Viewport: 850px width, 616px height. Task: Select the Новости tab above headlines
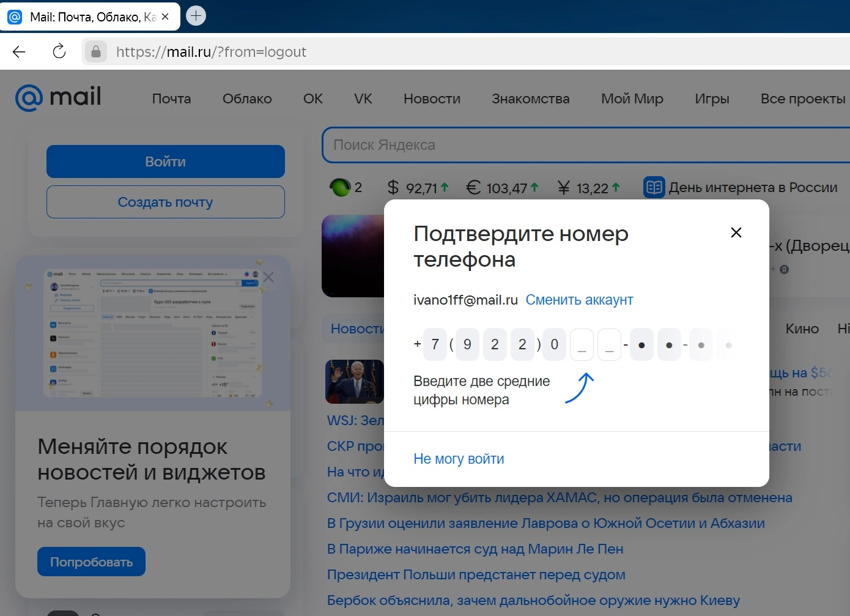click(x=357, y=328)
